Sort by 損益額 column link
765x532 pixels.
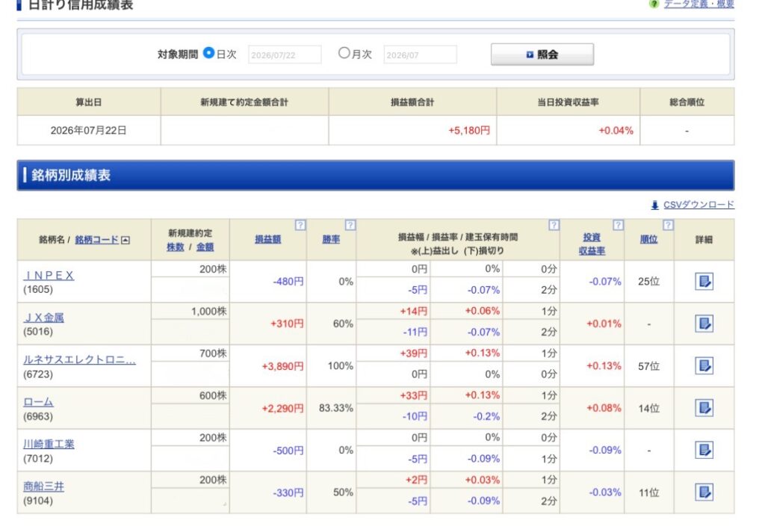[268, 239]
